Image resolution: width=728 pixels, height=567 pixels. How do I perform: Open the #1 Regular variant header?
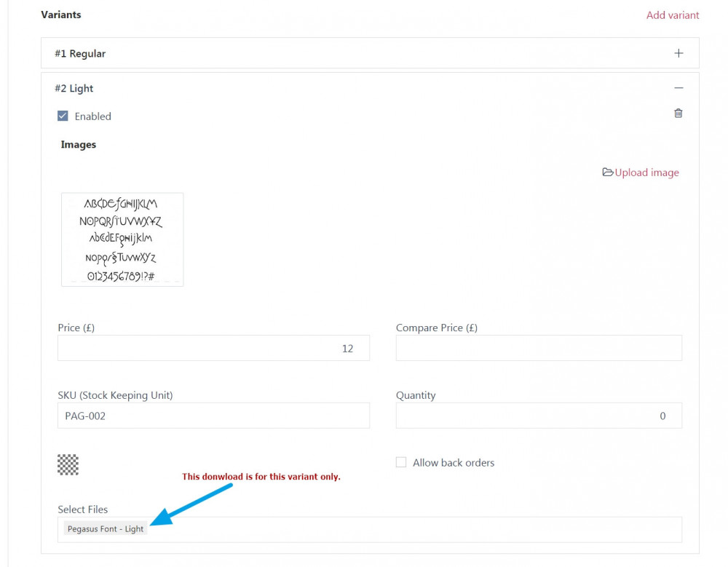click(x=80, y=54)
